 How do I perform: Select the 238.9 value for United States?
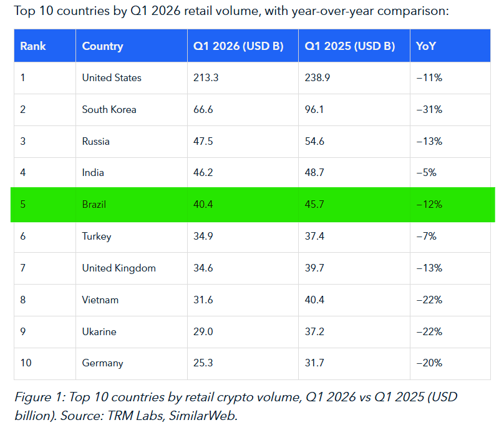click(x=314, y=78)
